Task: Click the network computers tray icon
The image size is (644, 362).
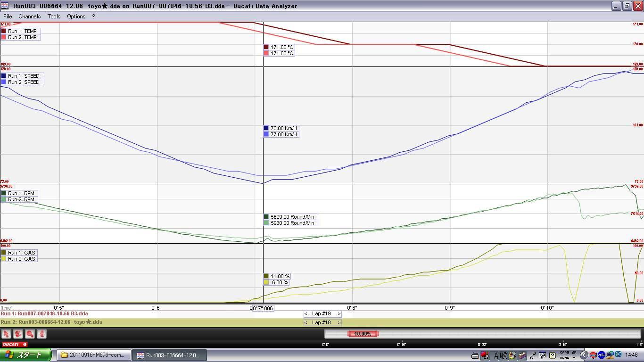Action: click(610, 355)
